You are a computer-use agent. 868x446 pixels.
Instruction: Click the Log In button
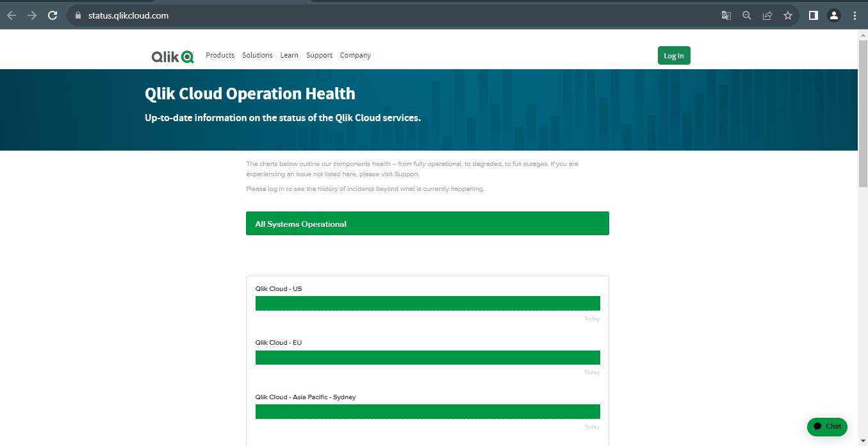pos(674,56)
